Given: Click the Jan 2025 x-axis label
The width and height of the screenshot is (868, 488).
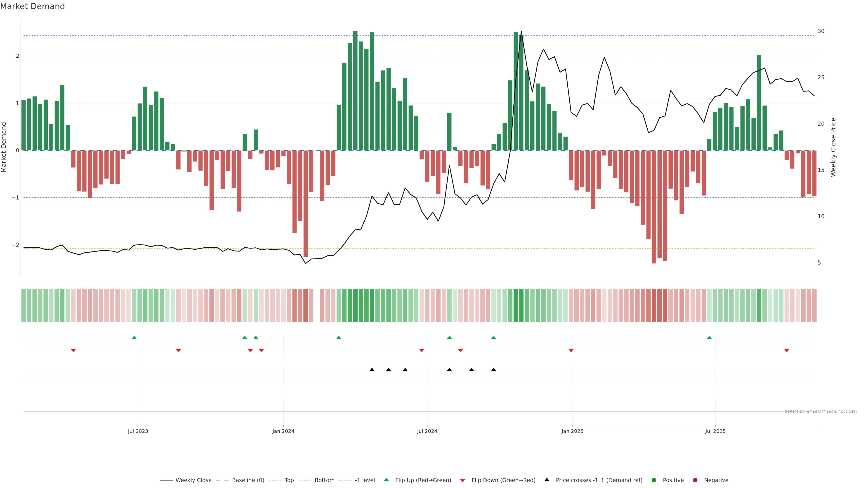Looking at the screenshot, I should (x=572, y=431).
